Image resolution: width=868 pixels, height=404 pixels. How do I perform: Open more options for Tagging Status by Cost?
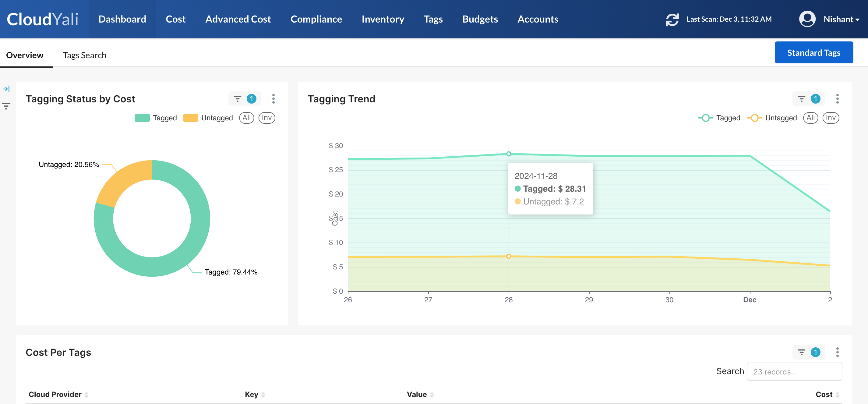[x=273, y=99]
